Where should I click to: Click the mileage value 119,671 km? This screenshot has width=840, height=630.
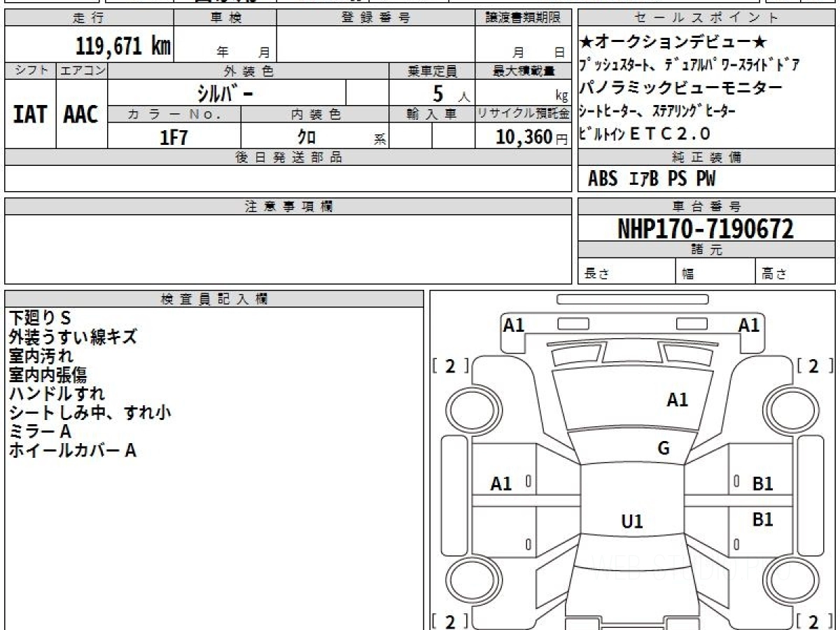pos(123,46)
